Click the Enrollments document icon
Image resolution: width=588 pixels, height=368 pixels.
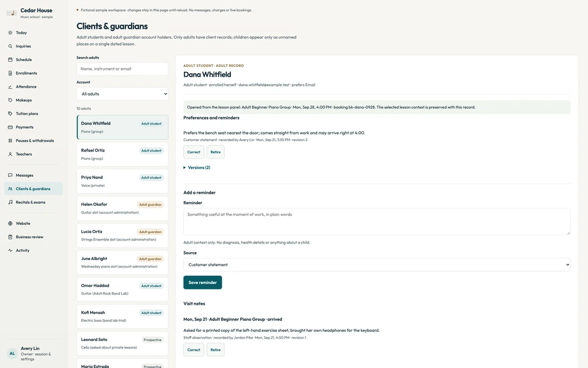tap(10, 73)
